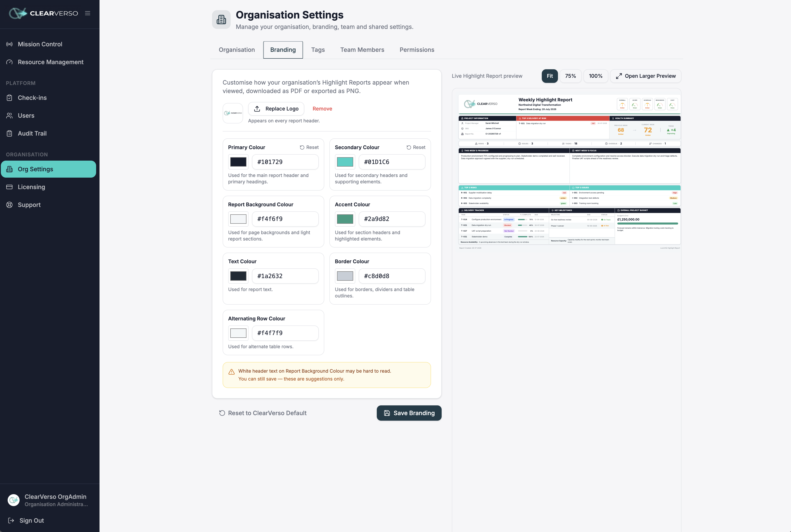791x532 pixels.
Task: Remove the organisation logo
Action: point(322,109)
